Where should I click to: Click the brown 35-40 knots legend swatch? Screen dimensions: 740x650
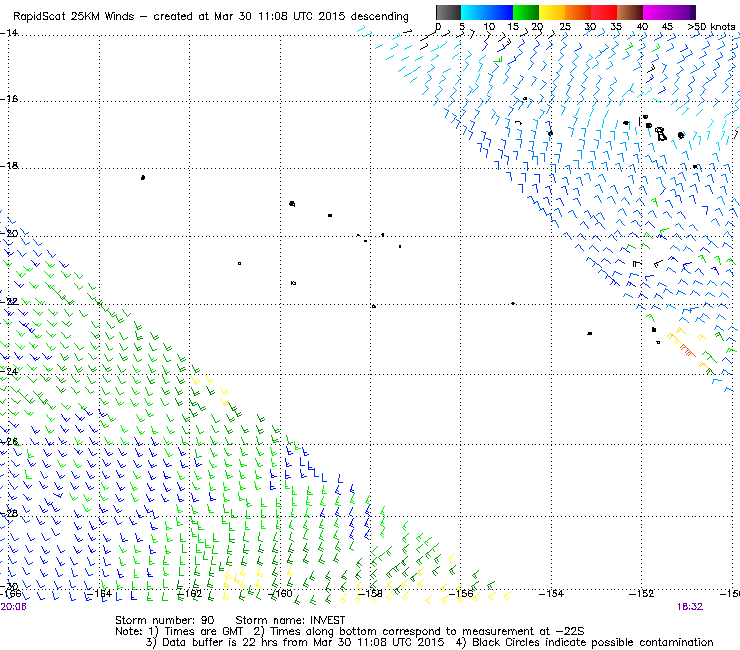coord(630,12)
